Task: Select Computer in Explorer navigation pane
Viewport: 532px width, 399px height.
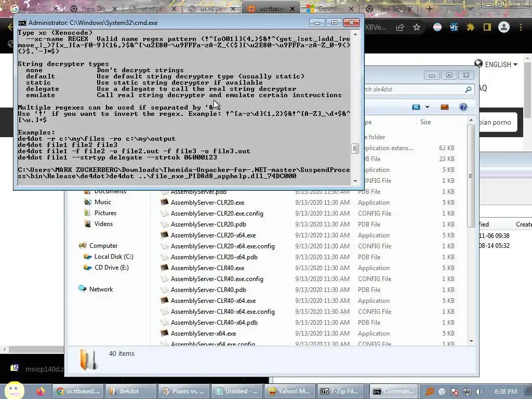Action: tap(103, 245)
